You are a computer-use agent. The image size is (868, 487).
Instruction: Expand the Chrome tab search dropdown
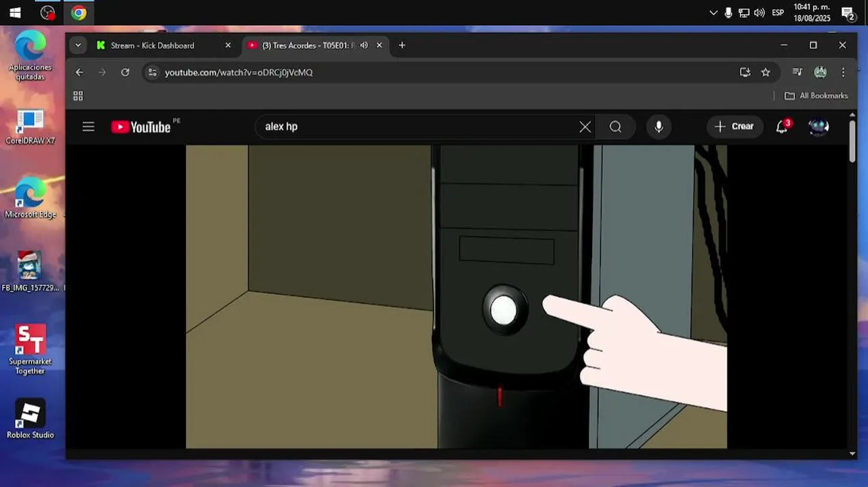tap(78, 45)
